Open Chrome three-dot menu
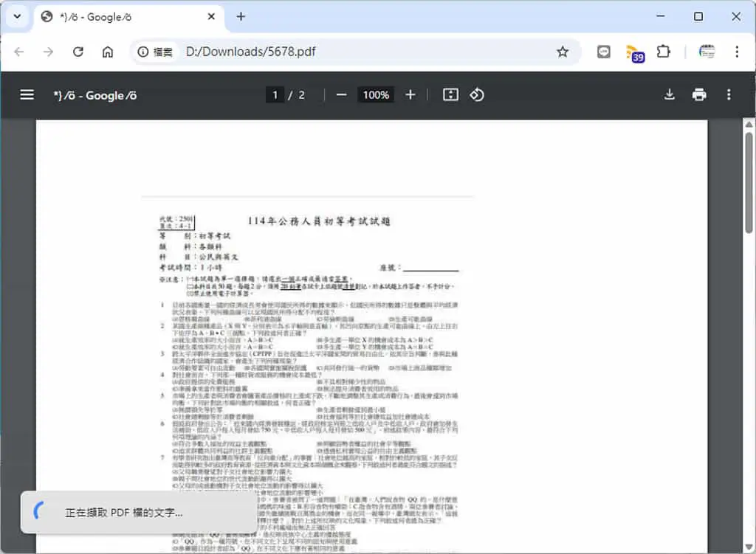The width and height of the screenshot is (756, 554). 737,52
